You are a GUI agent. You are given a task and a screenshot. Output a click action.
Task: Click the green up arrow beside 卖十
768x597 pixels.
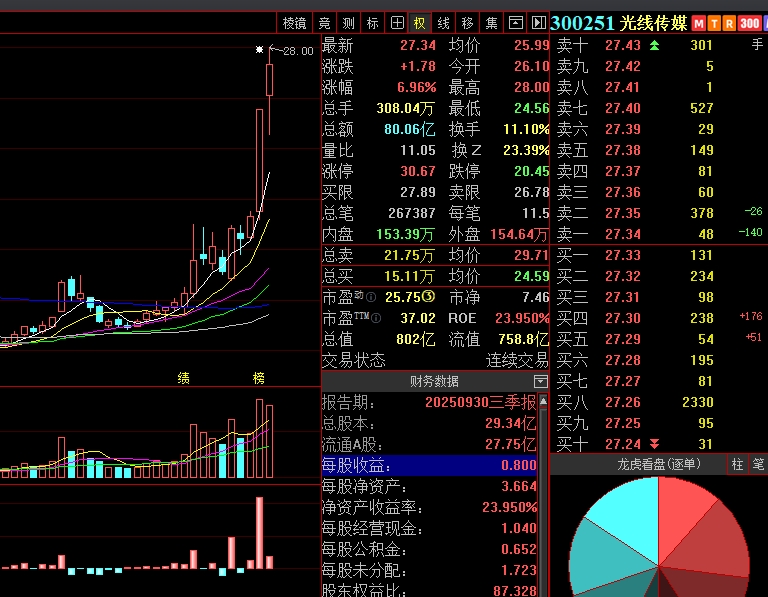tap(654, 46)
